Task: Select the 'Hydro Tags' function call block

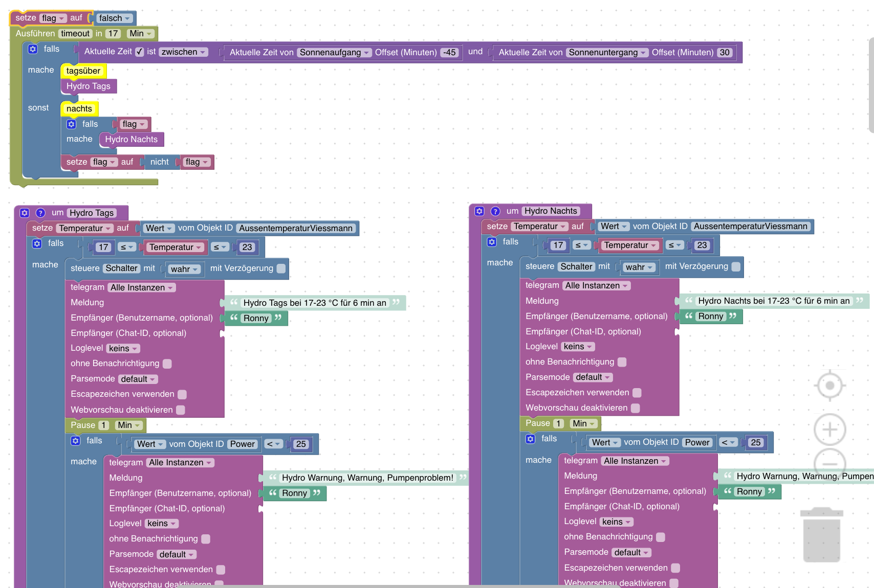Action: point(89,86)
